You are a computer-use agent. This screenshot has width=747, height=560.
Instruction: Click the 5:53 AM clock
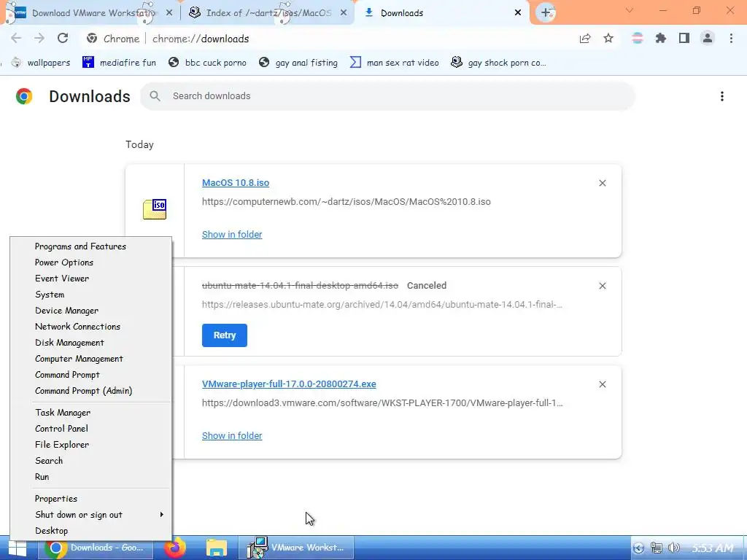tap(712, 548)
